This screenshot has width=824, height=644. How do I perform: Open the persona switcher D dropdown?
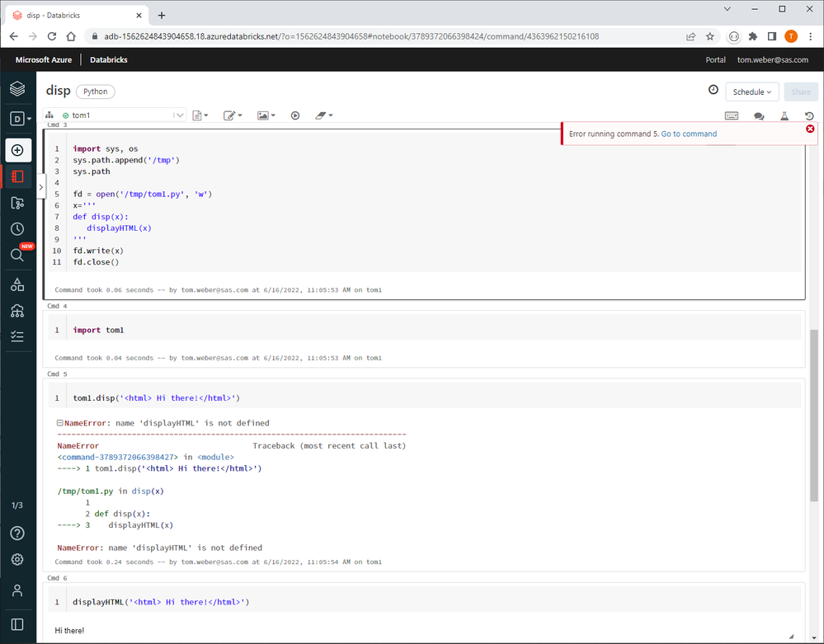(x=20, y=119)
